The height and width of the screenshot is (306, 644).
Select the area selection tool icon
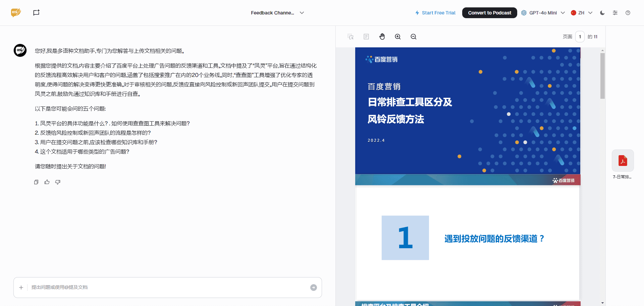tap(351, 37)
